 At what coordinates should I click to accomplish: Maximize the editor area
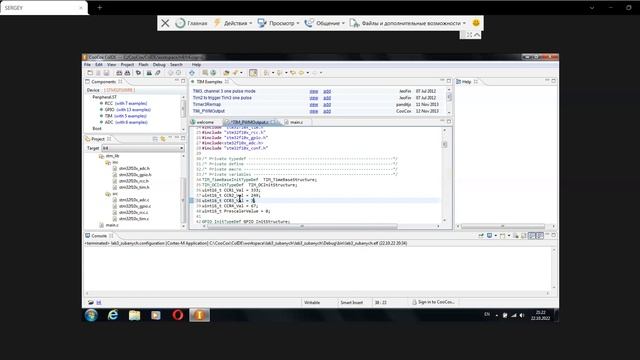(x=449, y=121)
